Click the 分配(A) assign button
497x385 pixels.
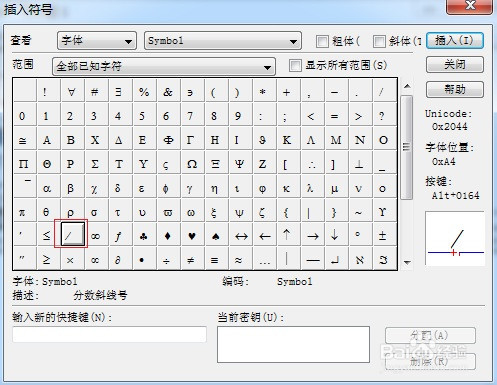pyautogui.click(x=430, y=335)
